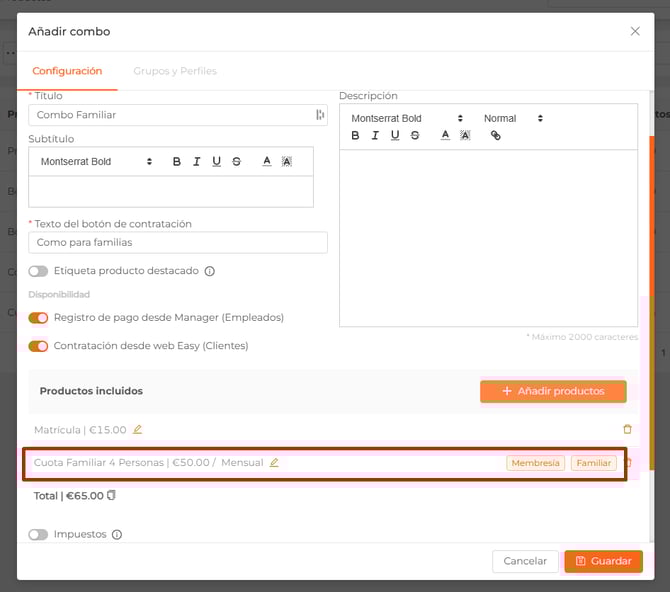Click the Añadir productos button

click(553, 391)
